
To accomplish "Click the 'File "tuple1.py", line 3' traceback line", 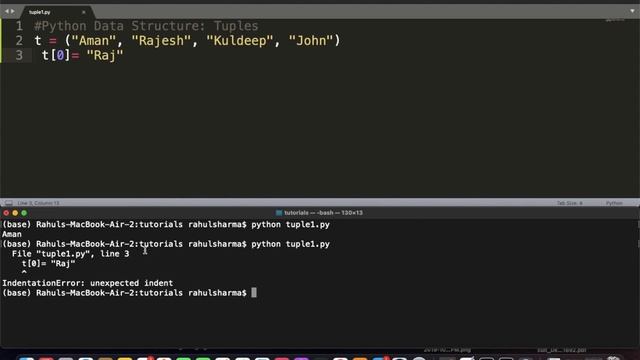I will tap(70, 254).
